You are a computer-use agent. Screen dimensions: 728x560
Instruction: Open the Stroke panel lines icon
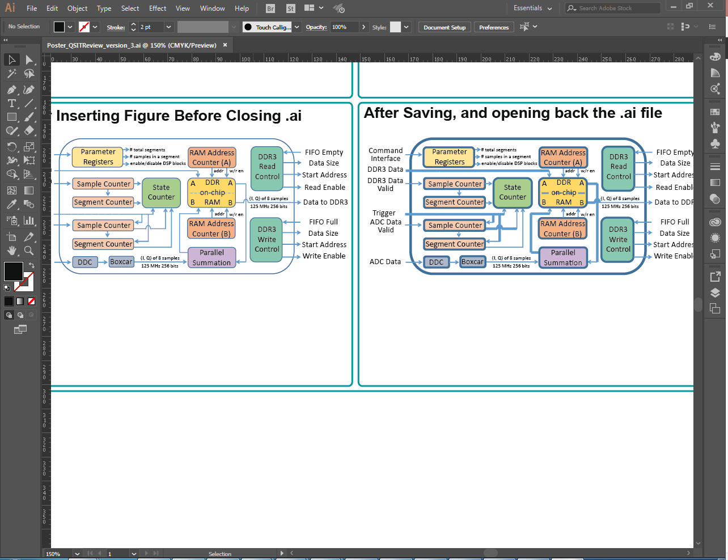click(715, 167)
